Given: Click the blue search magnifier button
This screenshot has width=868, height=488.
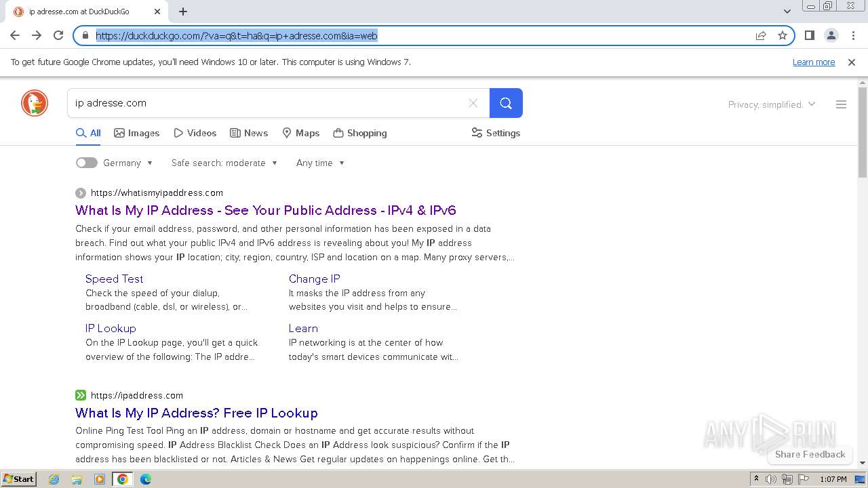Looking at the screenshot, I should (506, 103).
